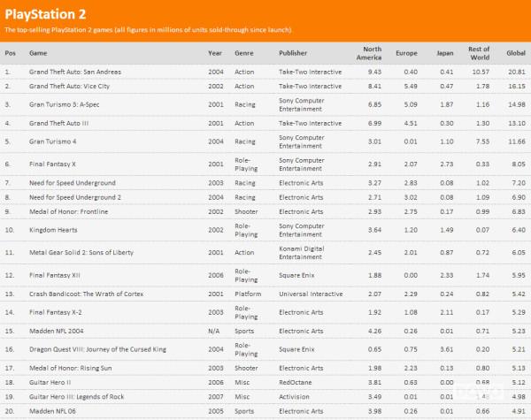
Task: Click 'Dragon Quest VIII: Journey of the Cursed King'
Action: (x=97, y=349)
